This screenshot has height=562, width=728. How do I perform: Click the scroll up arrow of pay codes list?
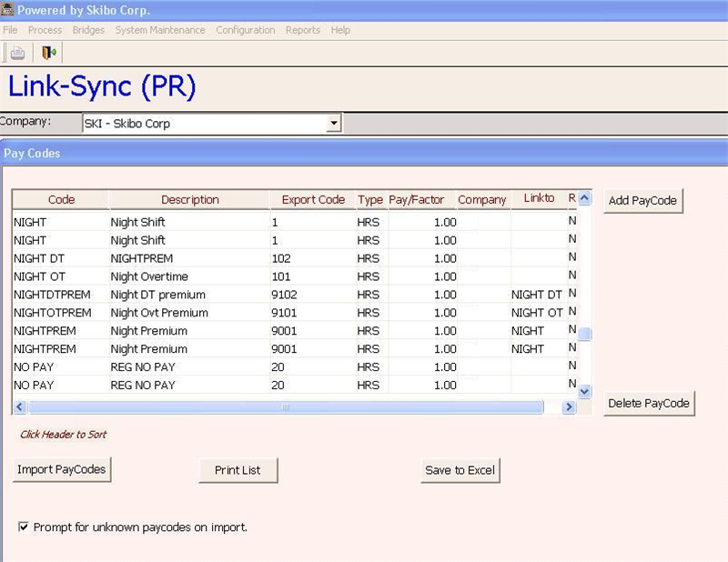pos(584,198)
